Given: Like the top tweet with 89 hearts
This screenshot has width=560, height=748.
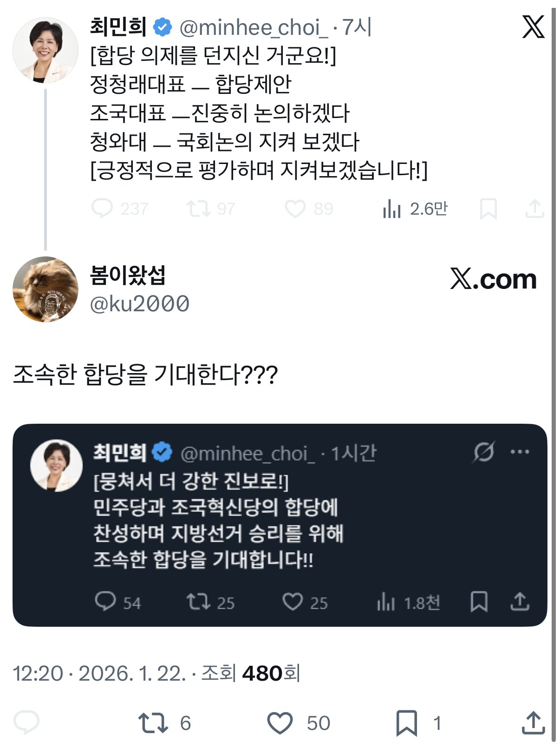Looking at the screenshot, I should [295, 209].
